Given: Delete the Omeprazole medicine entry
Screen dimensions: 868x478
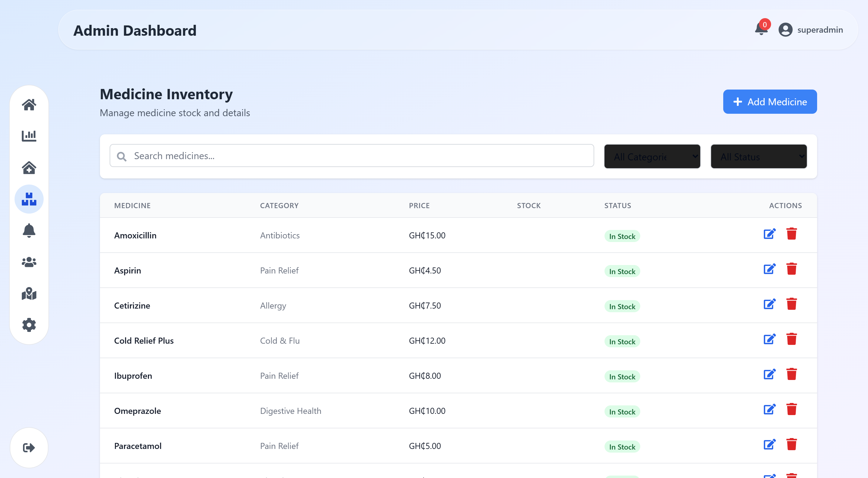Looking at the screenshot, I should coord(791,409).
